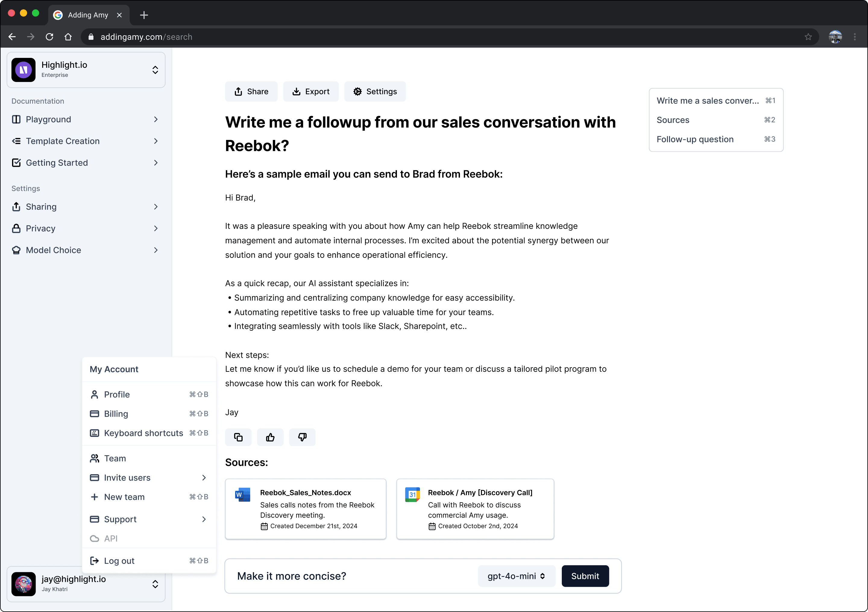Click the Profile person icon in My Account menu
Screen dimensions: 868x612
(95, 395)
